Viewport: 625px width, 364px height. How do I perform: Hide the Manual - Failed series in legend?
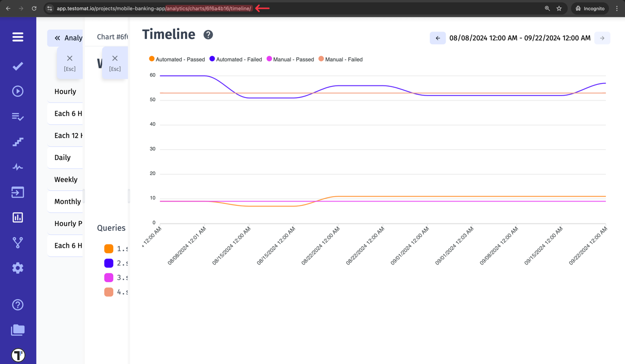click(x=340, y=59)
